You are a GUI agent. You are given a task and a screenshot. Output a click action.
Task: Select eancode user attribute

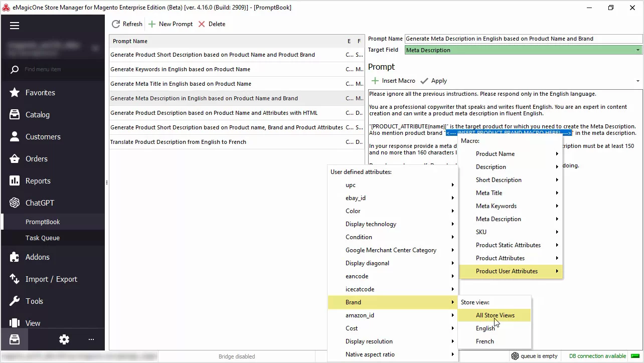click(x=392, y=276)
